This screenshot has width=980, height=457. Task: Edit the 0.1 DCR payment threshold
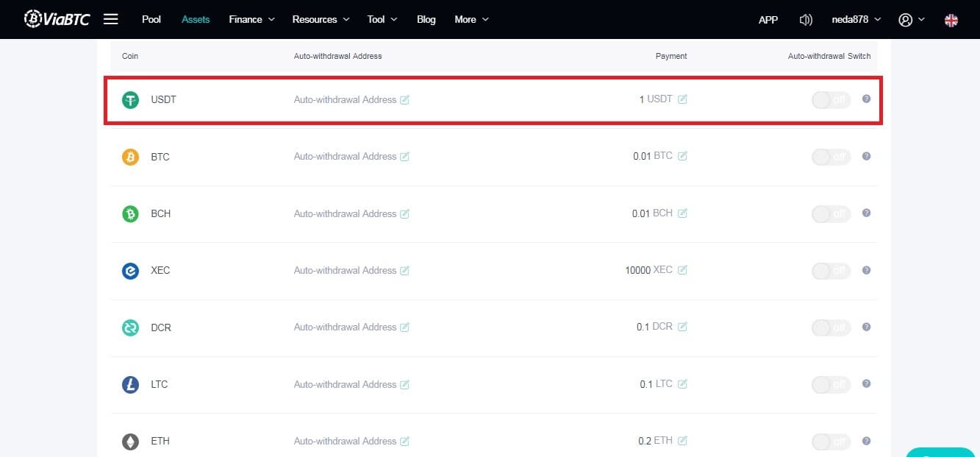[x=682, y=327]
